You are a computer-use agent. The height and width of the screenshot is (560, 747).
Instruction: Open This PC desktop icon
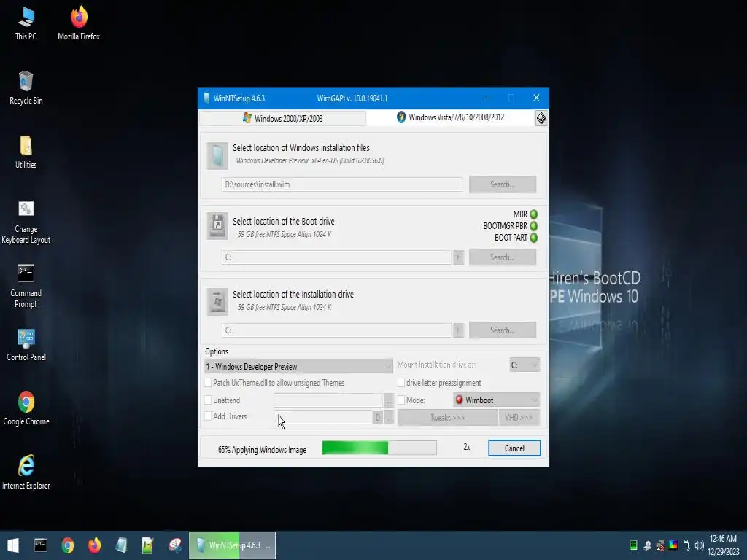point(26,24)
